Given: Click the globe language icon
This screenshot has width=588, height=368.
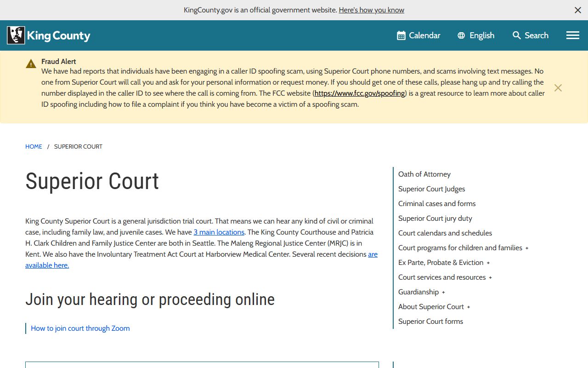Looking at the screenshot, I should [x=461, y=35].
